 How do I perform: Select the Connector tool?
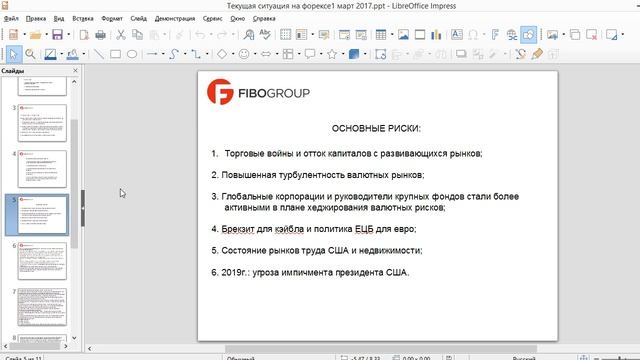click(x=196, y=54)
